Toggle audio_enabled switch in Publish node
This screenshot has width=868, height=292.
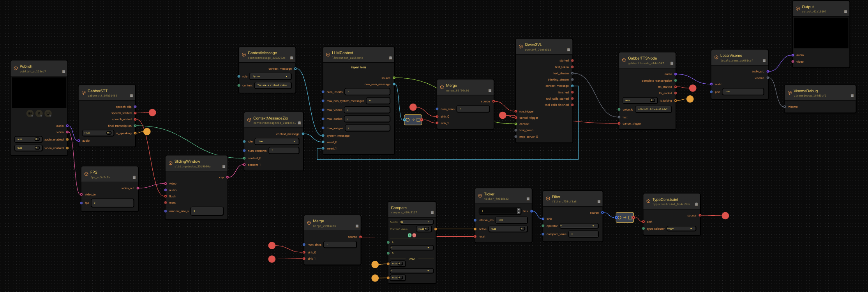(37, 139)
